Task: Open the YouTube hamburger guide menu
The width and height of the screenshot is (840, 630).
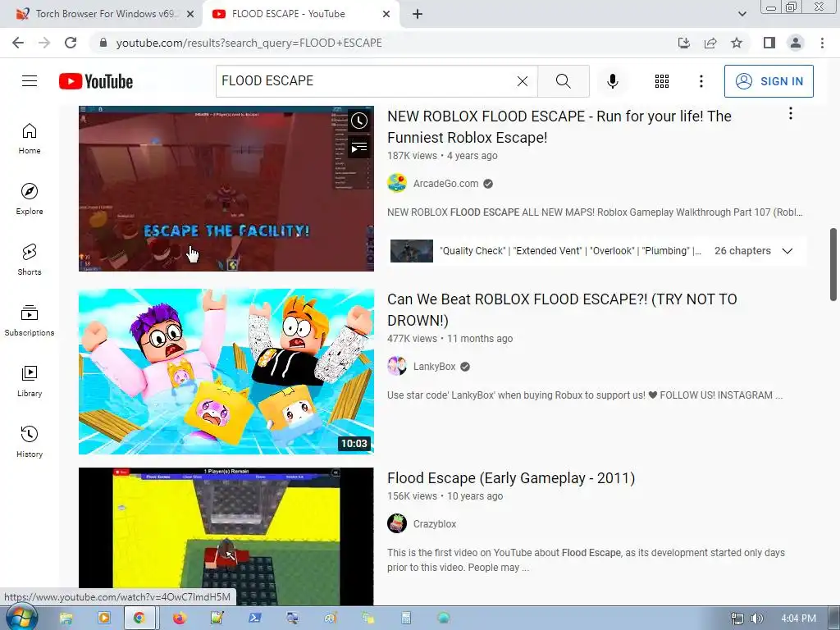Action: click(30, 81)
